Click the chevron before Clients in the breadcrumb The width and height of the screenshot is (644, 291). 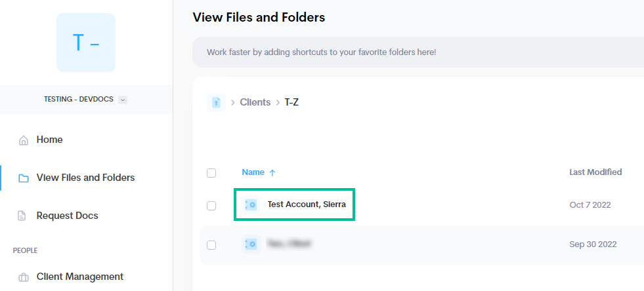(x=232, y=102)
